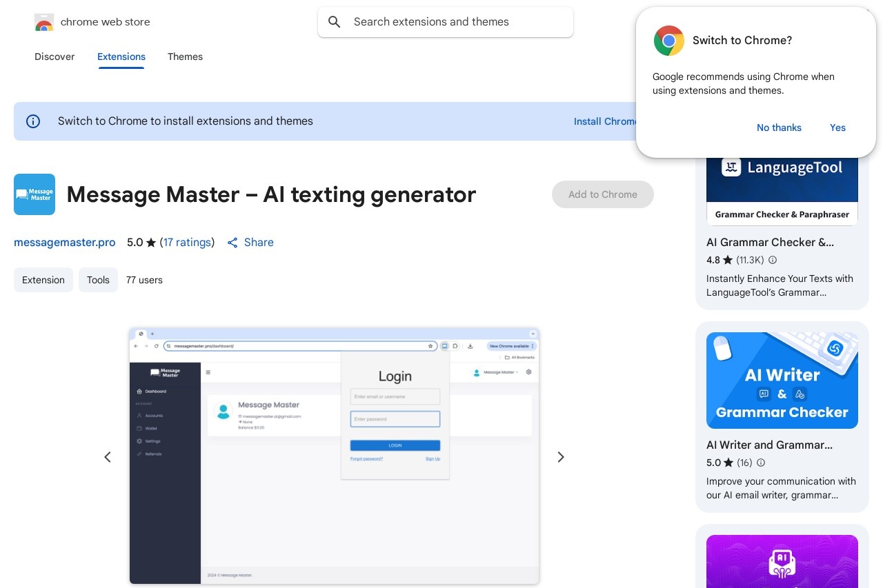Click the Switch to Chrome? popup heading
This screenshot has height=588, width=883.
click(742, 41)
